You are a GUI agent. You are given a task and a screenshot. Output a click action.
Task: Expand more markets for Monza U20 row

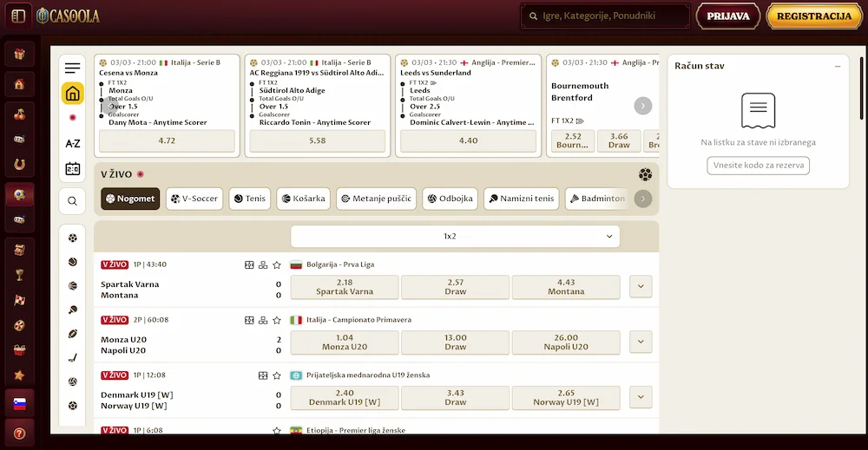(641, 342)
